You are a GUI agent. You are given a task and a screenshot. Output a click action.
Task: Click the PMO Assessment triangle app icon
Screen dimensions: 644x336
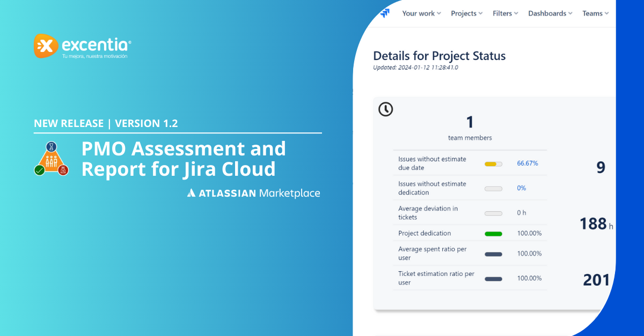(x=52, y=159)
